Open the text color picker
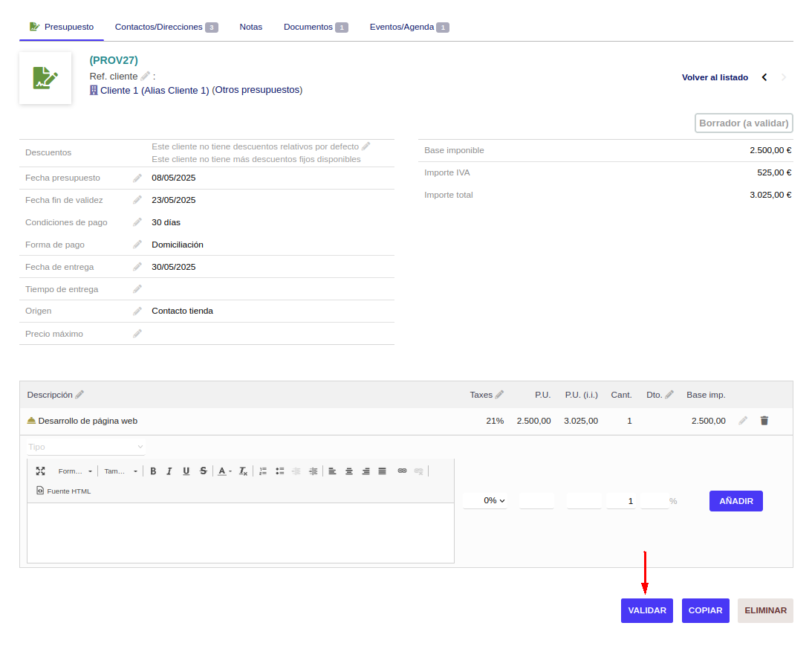Viewport: 812px width, 646px height. coord(224,471)
